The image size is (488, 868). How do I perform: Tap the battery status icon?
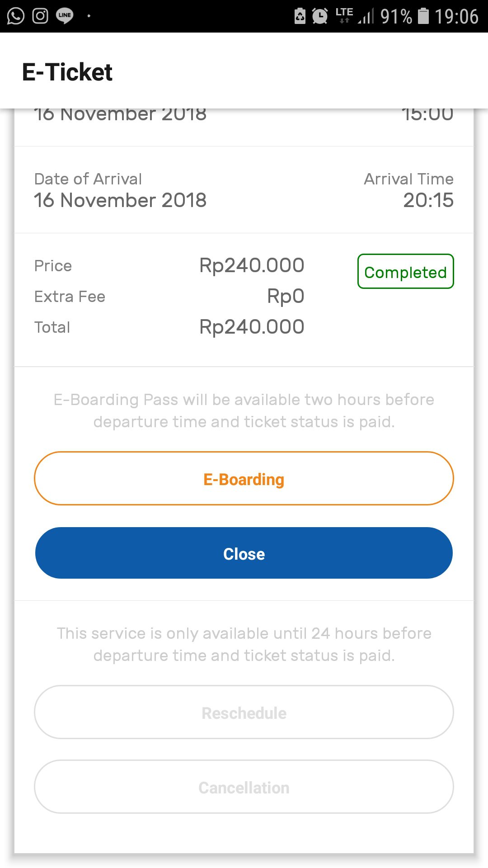pyautogui.click(x=423, y=16)
